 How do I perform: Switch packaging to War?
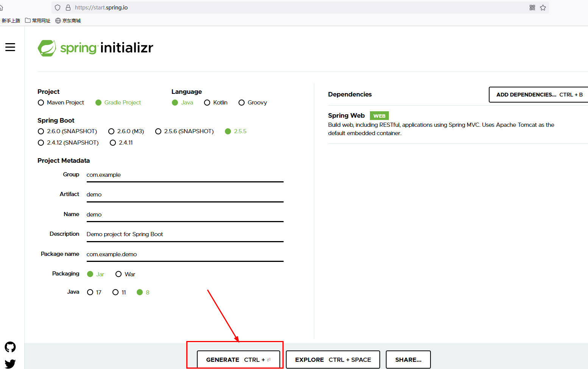[x=119, y=274]
